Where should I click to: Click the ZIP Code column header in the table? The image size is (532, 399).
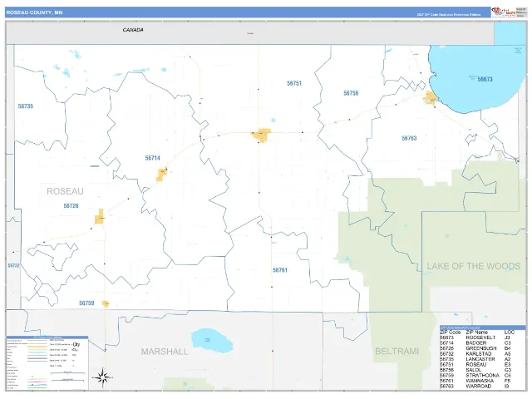point(451,332)
